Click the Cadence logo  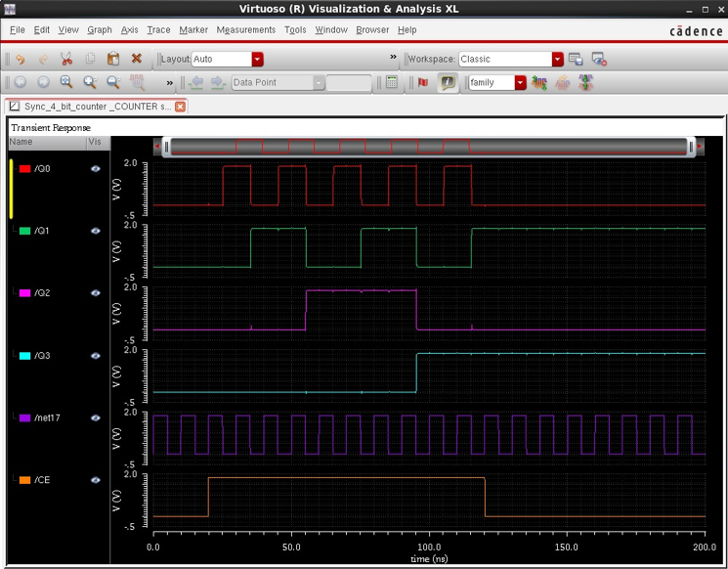click(x=696, y=31)
